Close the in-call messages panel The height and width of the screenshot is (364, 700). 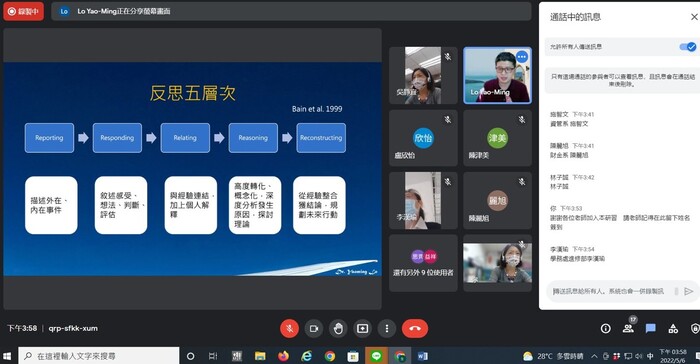[x=694, y=17]
